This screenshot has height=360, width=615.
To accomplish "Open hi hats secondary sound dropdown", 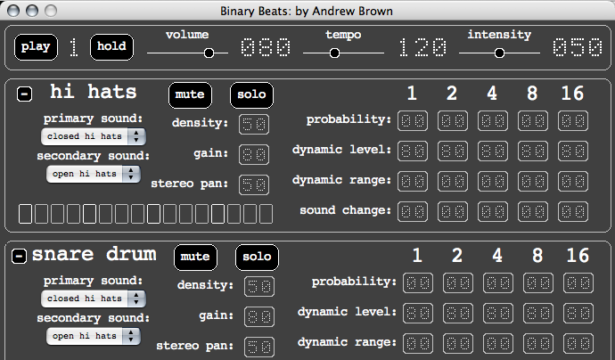I will [93, 174].
